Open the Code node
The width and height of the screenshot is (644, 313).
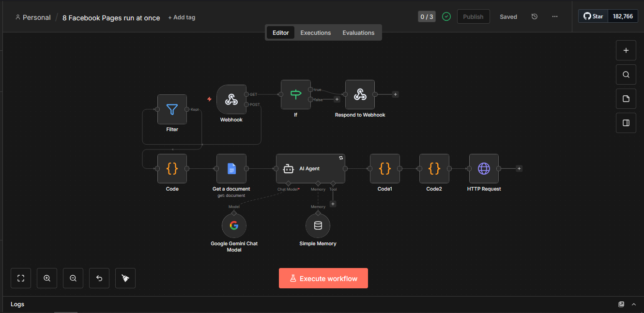[x=172, y=168]
